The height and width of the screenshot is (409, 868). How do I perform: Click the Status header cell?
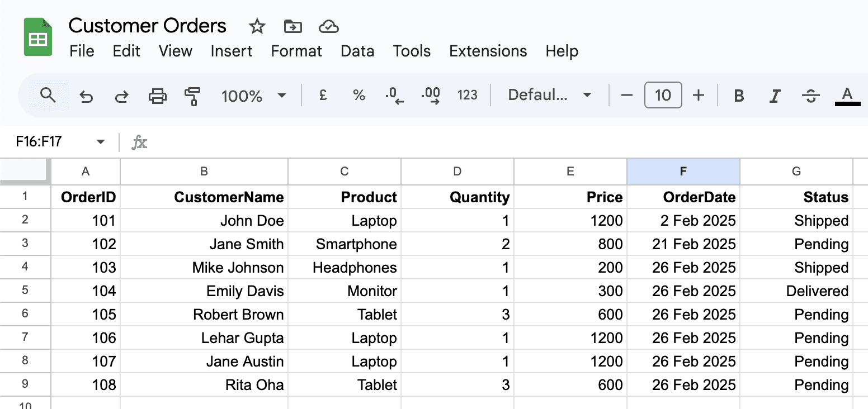click(796, 197)
